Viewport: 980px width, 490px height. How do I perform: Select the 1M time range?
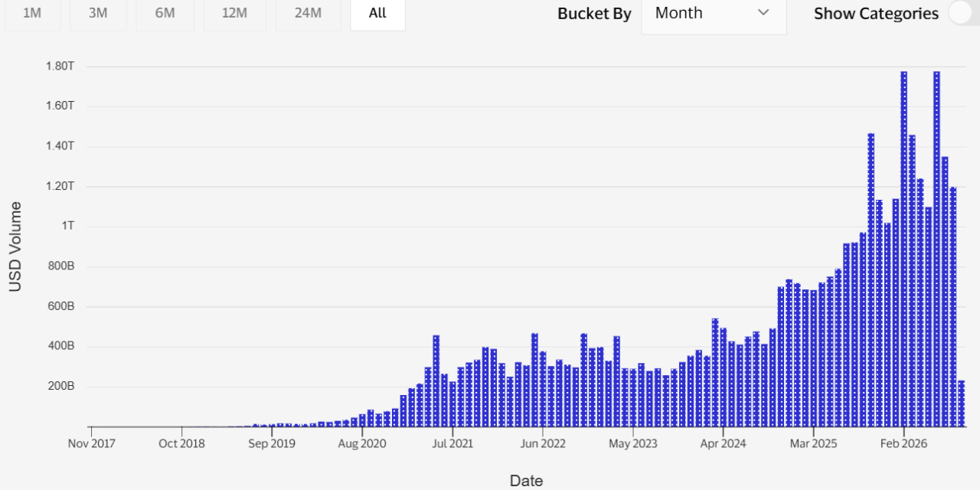(x=32, y=13)
